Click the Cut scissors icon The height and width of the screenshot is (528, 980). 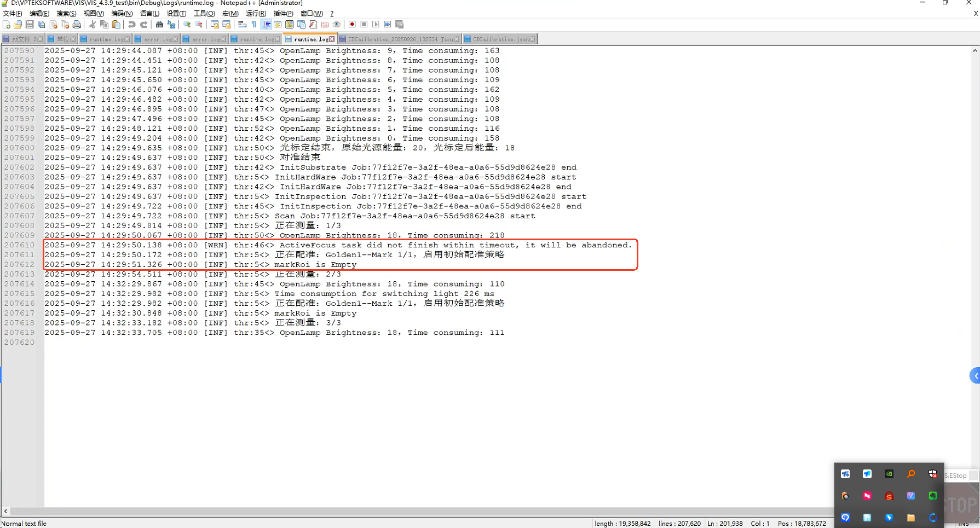coord(92,25)
